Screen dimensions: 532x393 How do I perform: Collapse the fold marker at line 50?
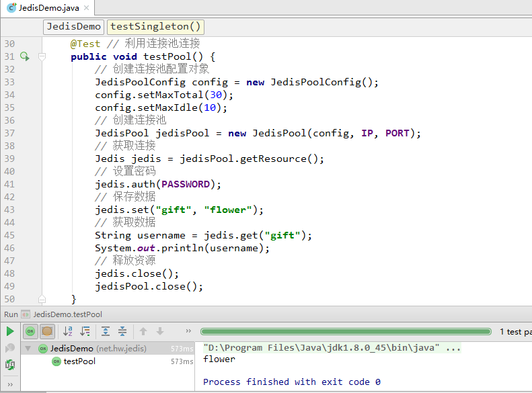[42, 299]
